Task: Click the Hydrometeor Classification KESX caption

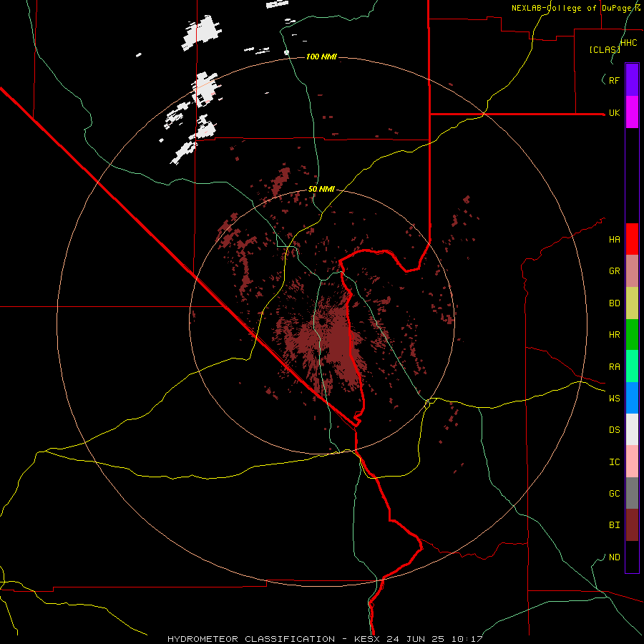Action: tap(325, 639)
